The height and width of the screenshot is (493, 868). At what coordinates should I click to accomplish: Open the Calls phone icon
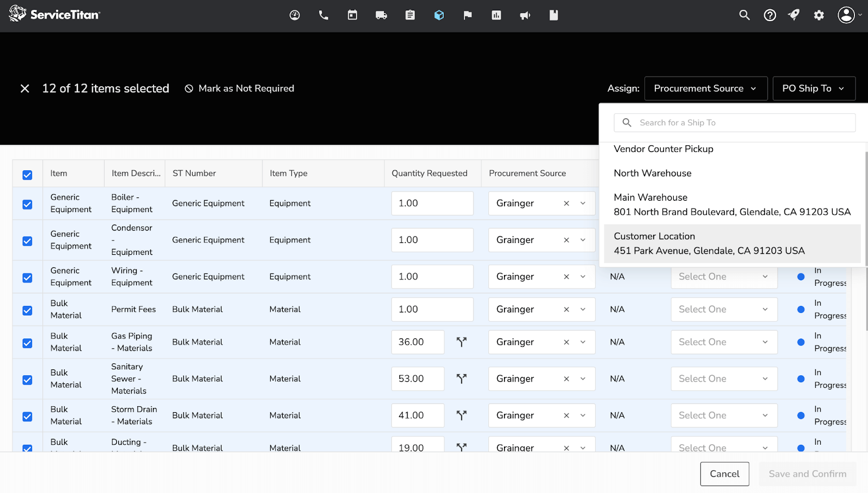click(323, 15)
